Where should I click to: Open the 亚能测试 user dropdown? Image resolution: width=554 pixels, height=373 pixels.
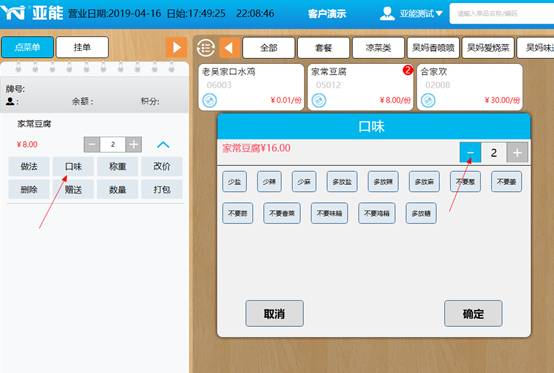[x=421, y=13]
